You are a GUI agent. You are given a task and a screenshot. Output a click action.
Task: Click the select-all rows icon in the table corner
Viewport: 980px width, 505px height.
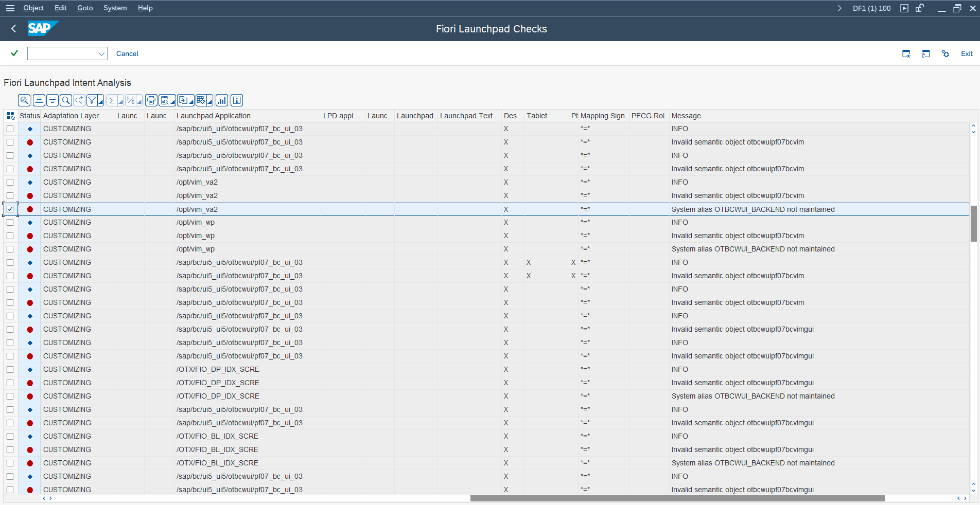point(10,116)
